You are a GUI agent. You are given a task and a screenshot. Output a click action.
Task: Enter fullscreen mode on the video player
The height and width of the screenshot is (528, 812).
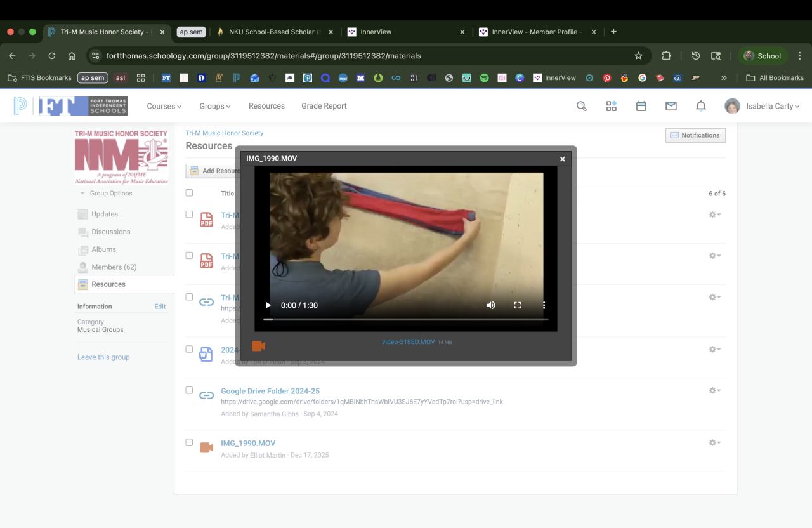click(517, 305)
